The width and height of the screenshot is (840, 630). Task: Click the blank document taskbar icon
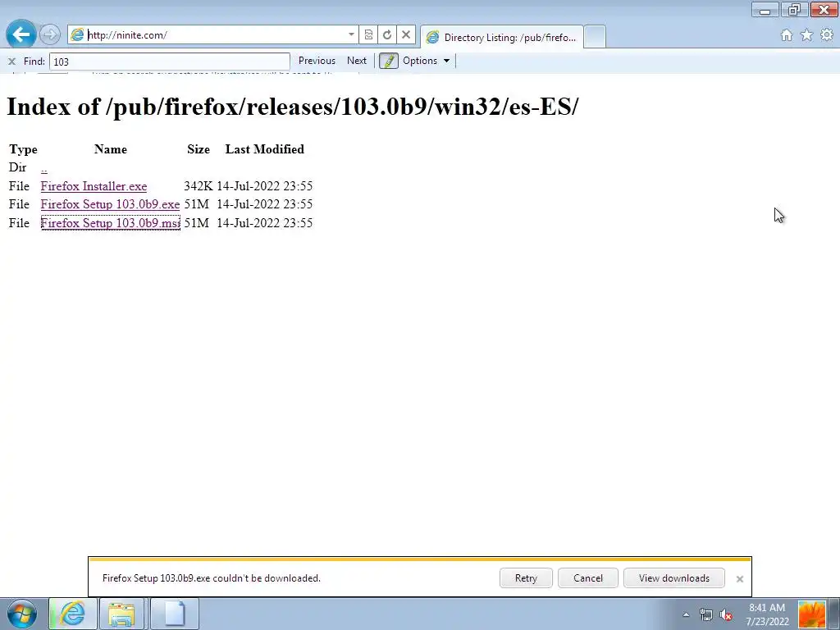(174, 614)
